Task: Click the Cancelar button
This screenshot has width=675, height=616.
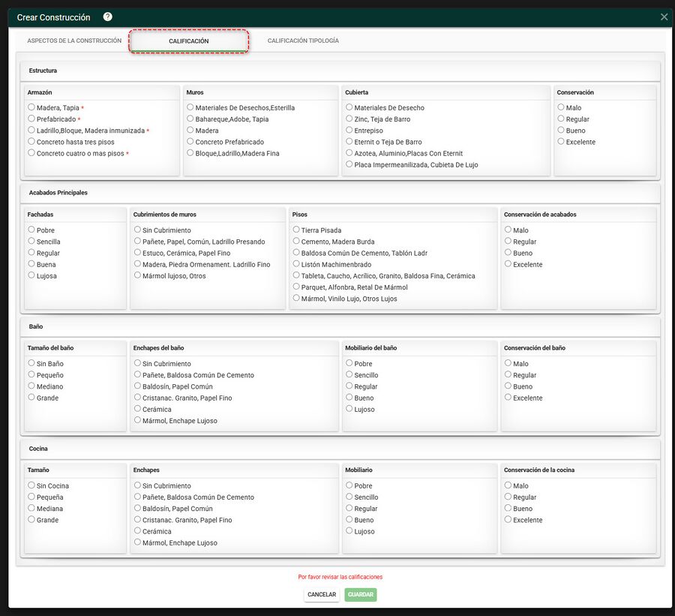Action: click(322, 594)
